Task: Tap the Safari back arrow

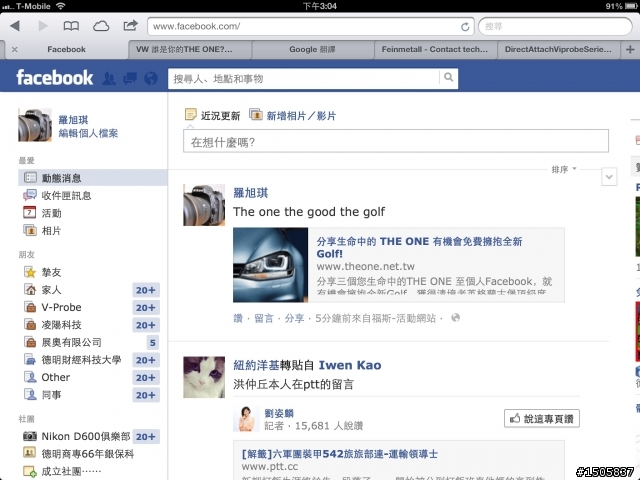Action: point(15,26)
